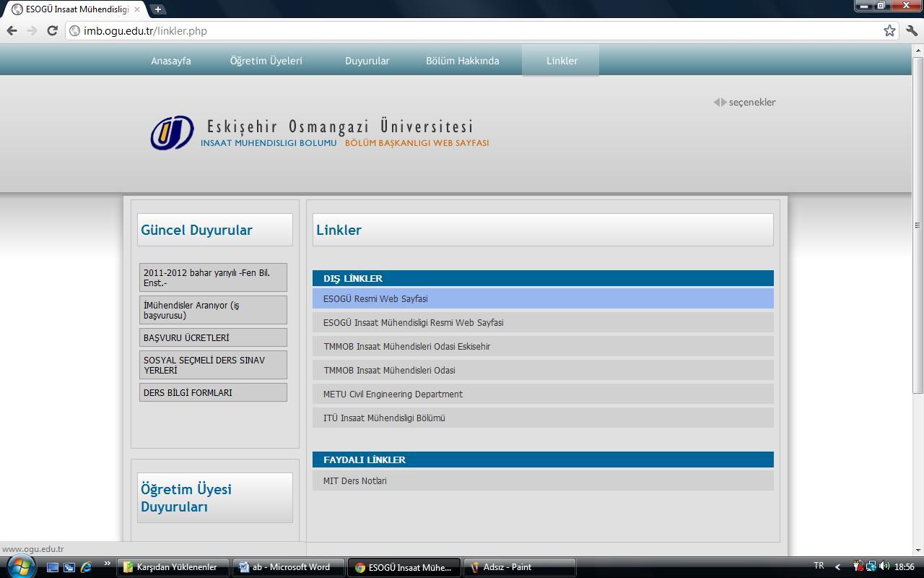Image resolution: width=924 pixels, height=578 pixels.
Task: Bookmark this page with the star icon
Action: click(x=889, y=30)
